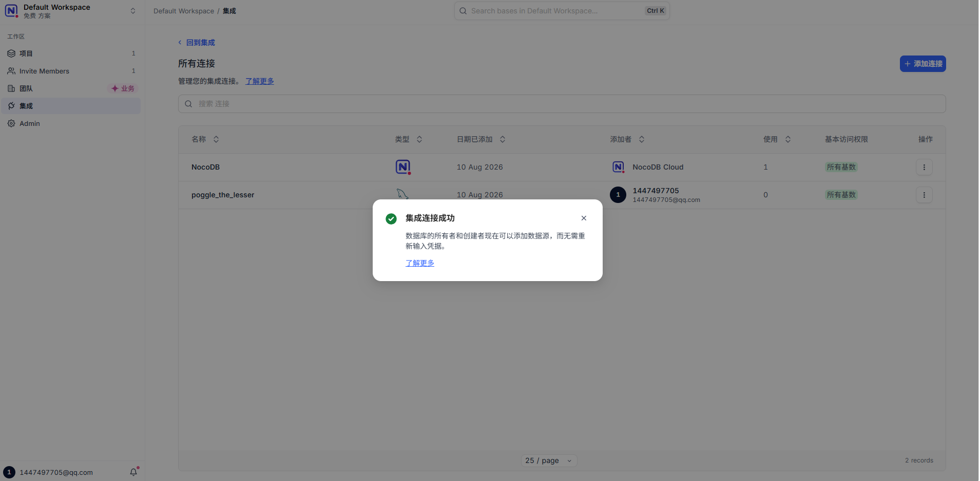This screenshot has height=481, width=980.
Task: Click Default Workspace in the breadcrumb
Action: 184,11
